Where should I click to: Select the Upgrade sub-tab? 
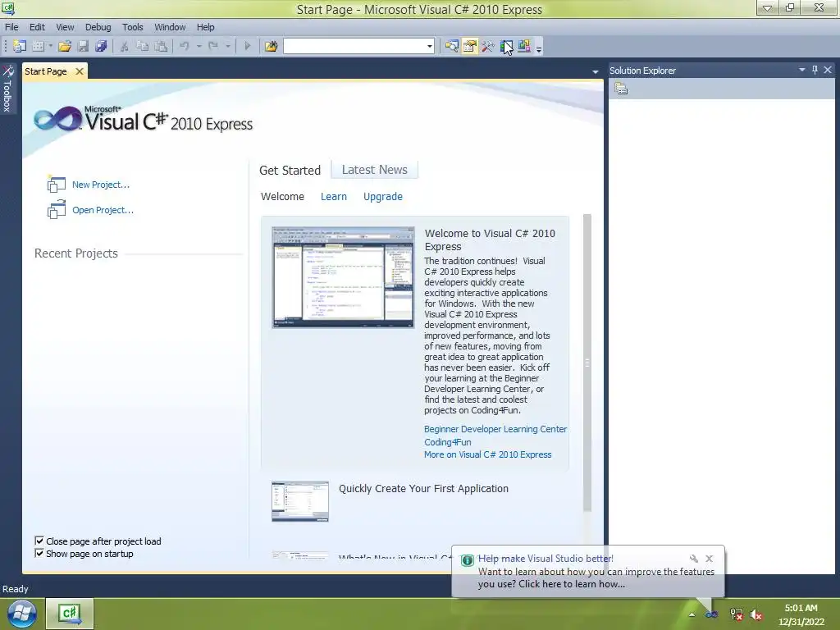[x=382, y=197]
